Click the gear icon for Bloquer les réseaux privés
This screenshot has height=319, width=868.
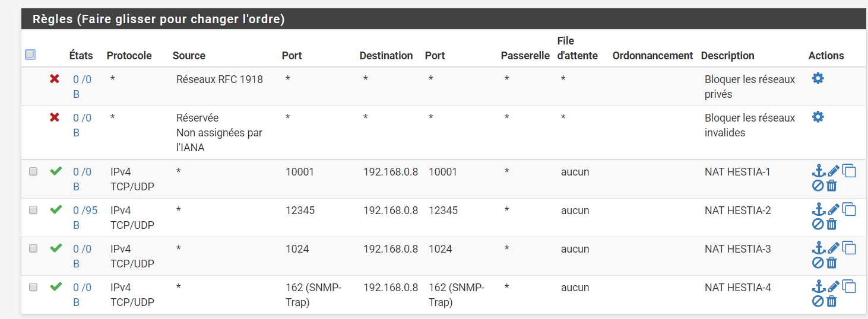(818, 78)
